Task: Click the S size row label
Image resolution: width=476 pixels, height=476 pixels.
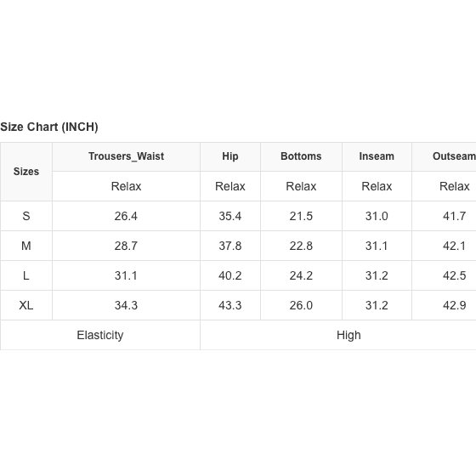Action: pyautogui.click(x=26, y=216)
